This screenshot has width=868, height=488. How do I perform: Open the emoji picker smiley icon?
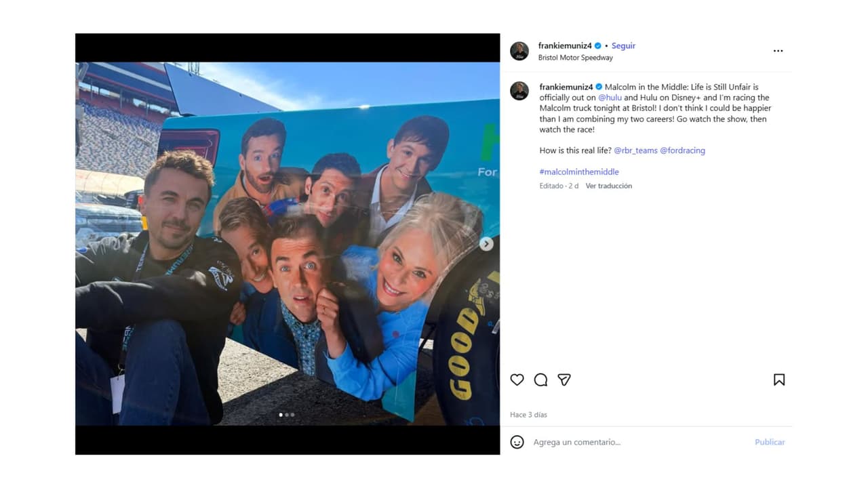pos(517,442)
